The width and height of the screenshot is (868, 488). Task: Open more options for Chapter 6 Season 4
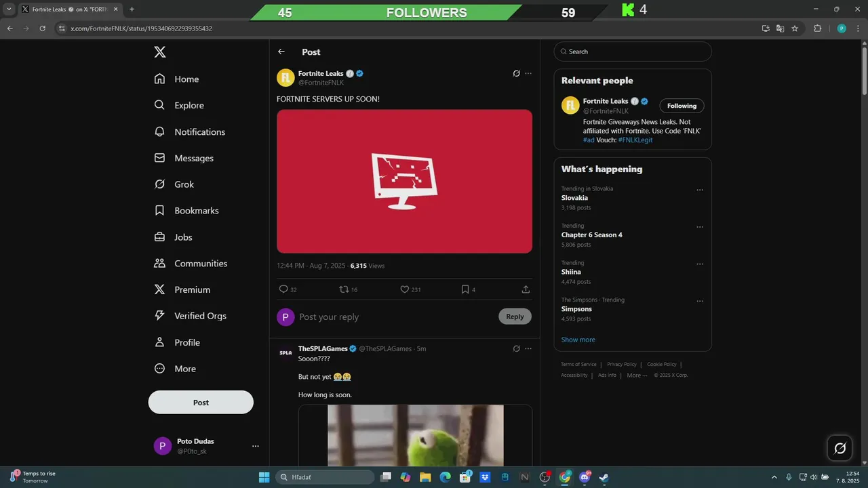pos(700,227)
